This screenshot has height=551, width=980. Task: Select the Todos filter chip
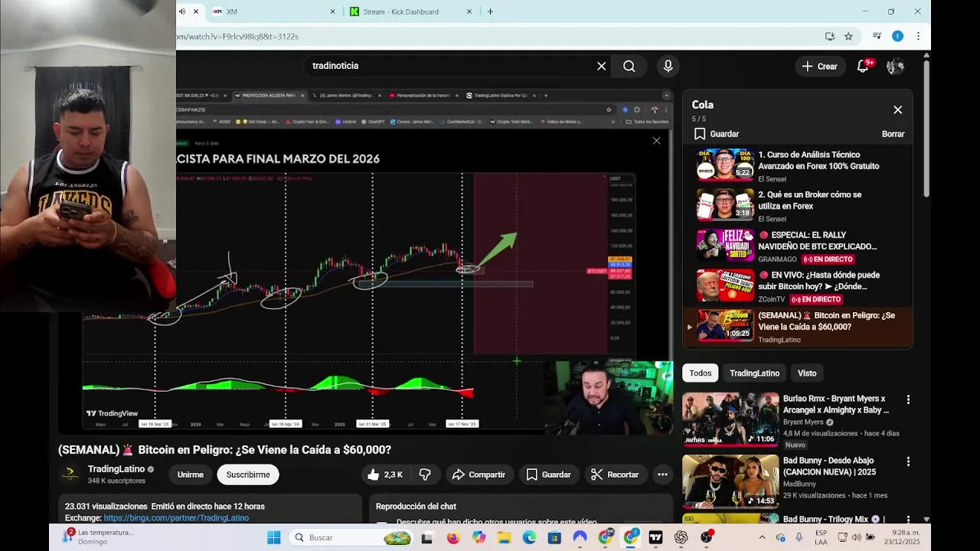pos(701,373)
